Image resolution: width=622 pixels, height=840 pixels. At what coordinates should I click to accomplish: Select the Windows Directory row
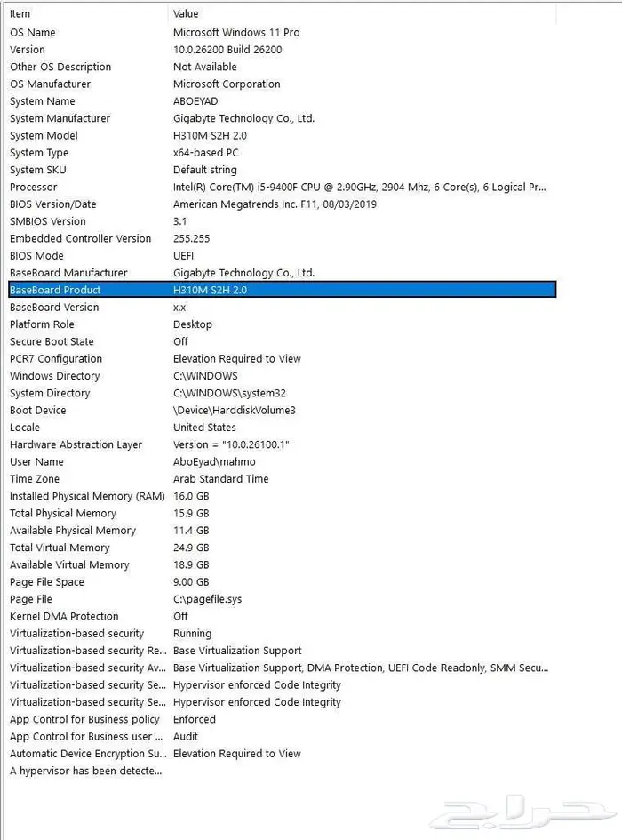point(283,375)
